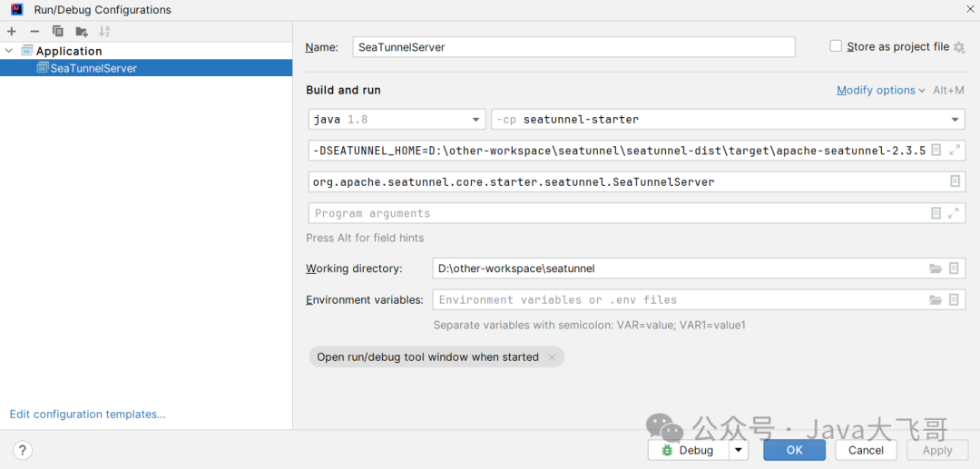Click the Cancel button
980x469 pixels.
(866, 450)
